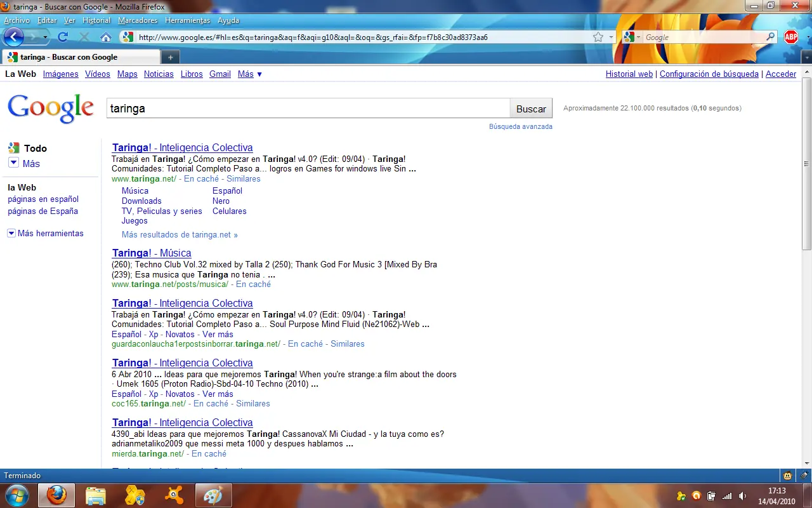This screenshot has height=508, width=812.
Task: Click the search magnifier in Firefox search box
Action: [771, 37]
